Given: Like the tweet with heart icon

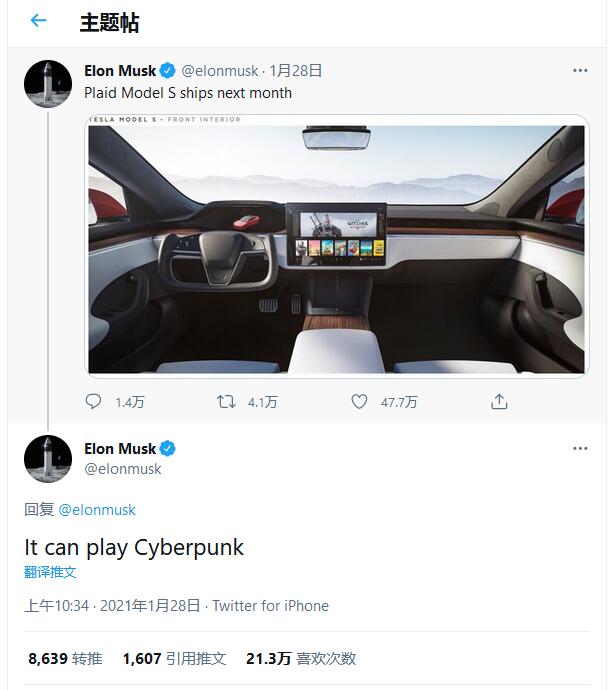Looking at the screenshot, I should [360, 402].
